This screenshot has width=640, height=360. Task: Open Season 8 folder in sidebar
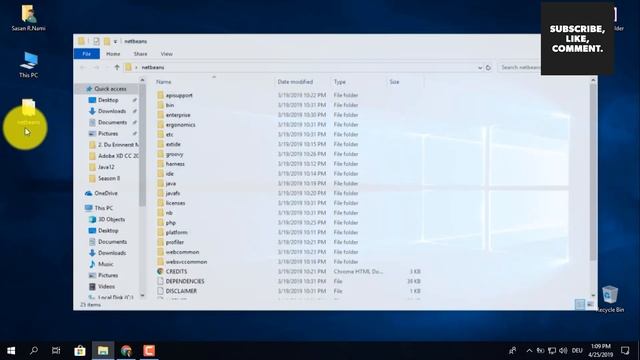click(x=109, y=178)
